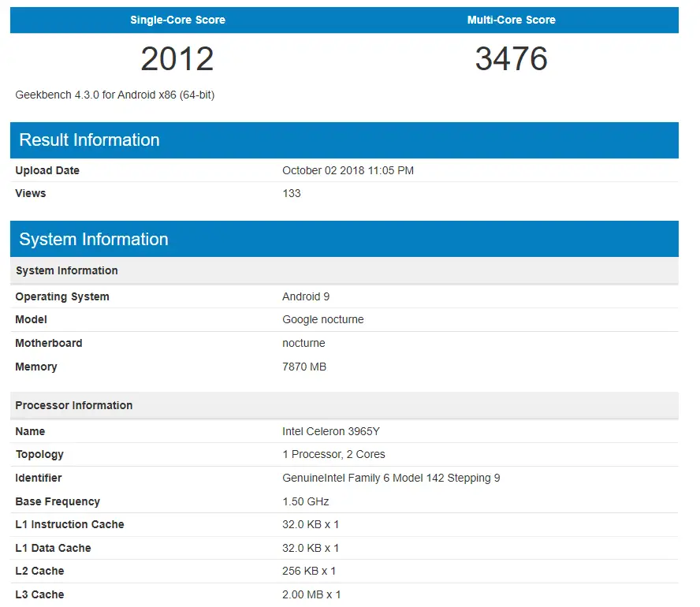The height and width of the screenshot is (607, 700).
Task: Click the blue Result Information section header
Action: (344, 140)
